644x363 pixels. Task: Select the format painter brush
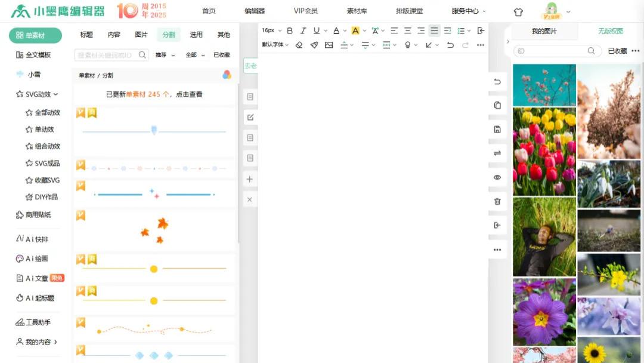(314, 45)
